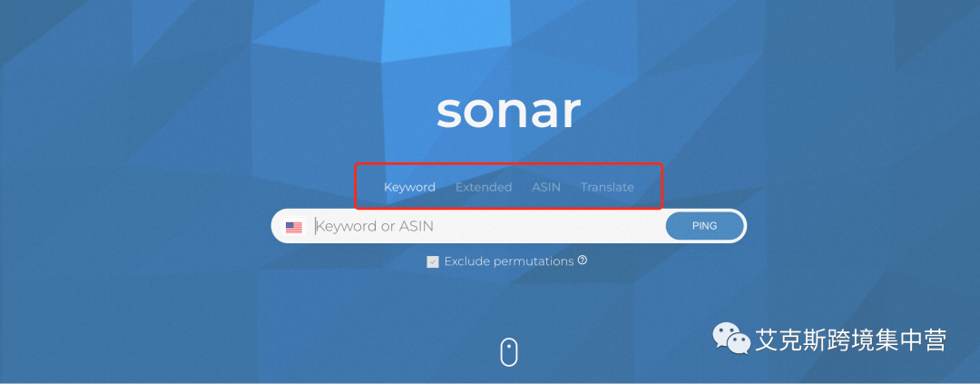This screenshot has width=980, height=384.
Task: Click the WeChat logo in the watermark
Action: [731, 340]
